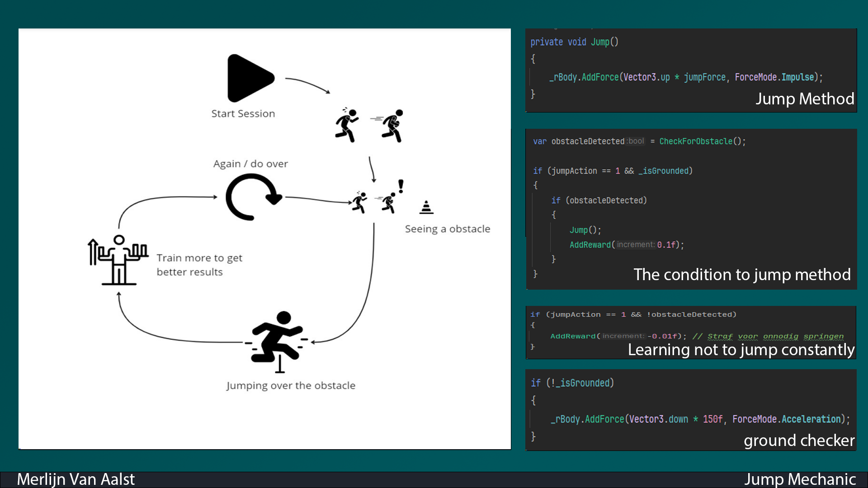Click the large running figures pair near top
Viewport: 868px width, 488px height.
pos(368,125)
